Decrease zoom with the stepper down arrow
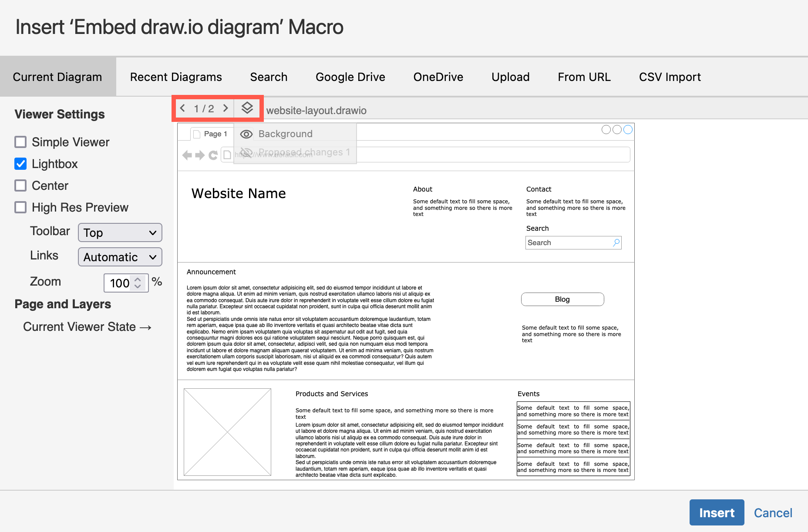Image resolution: width=808 pixels, height=532 pixels. (137, 286)
